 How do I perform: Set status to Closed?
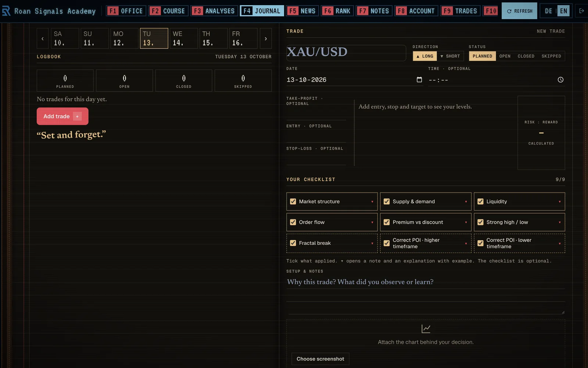[526, 56]
